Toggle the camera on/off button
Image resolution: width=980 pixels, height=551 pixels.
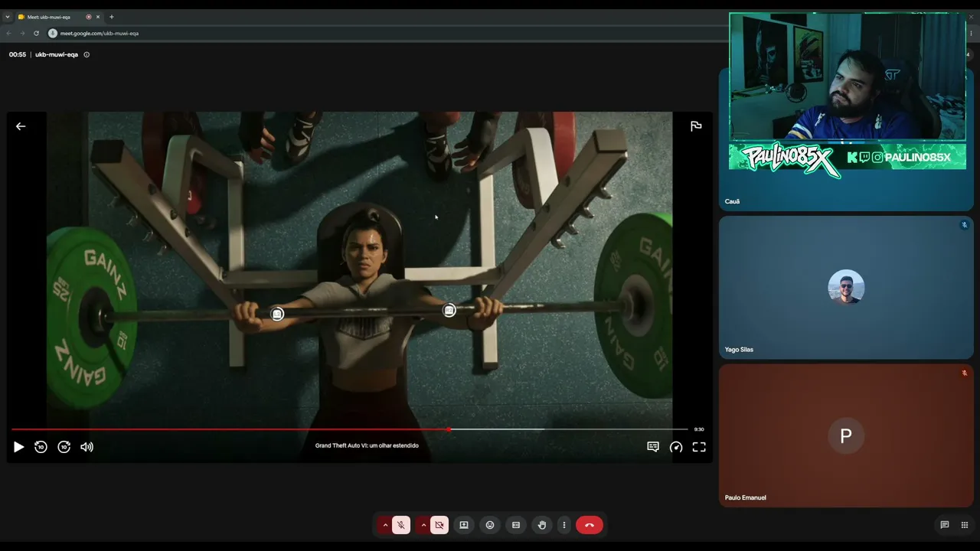[439, 525]
